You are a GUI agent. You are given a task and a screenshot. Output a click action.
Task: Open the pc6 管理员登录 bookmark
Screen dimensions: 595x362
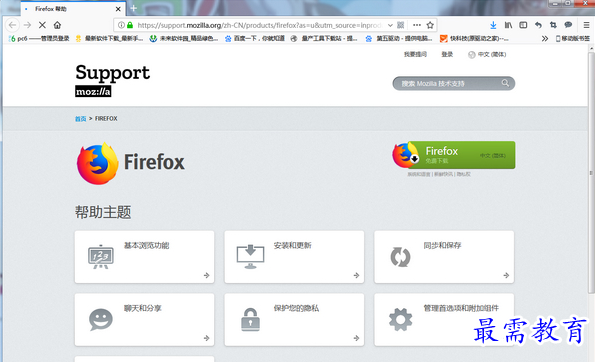pyautogui.click(x=39, y=38)
